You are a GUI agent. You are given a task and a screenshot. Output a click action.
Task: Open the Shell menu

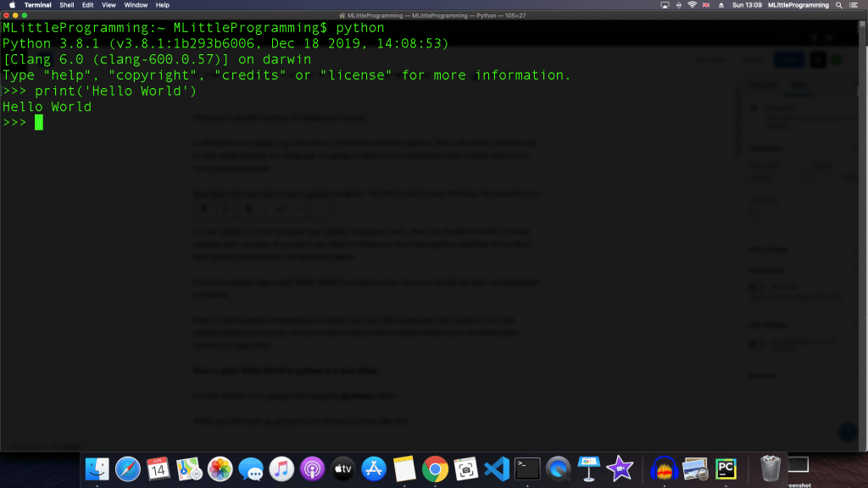pyautogui.click(x=66, y=5)
